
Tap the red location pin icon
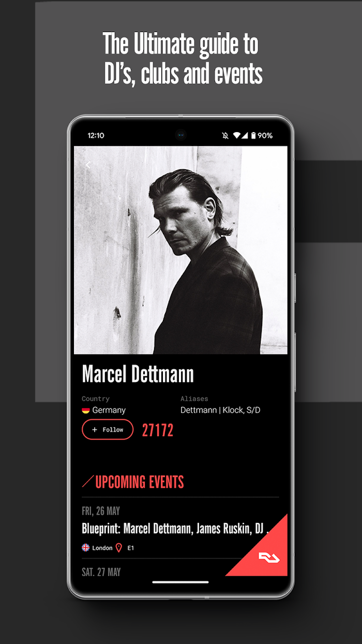(x=118, y=548)
